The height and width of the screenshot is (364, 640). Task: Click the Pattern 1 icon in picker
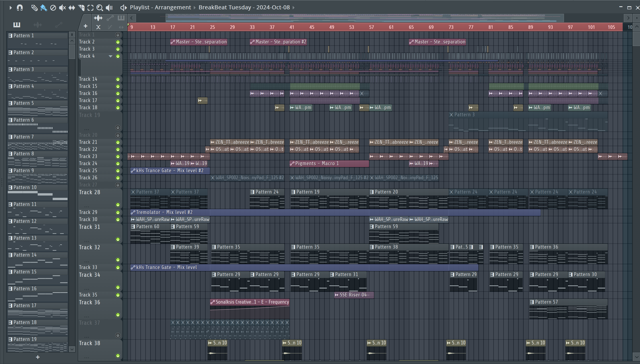10,36
